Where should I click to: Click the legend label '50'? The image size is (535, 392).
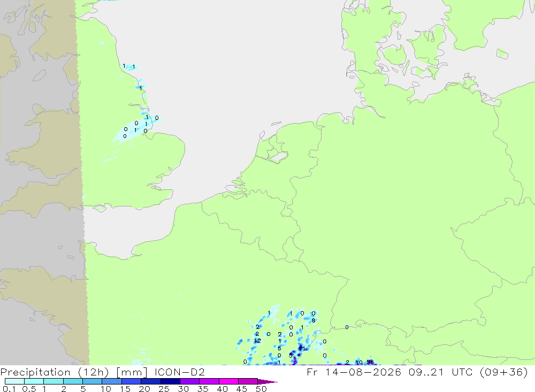[261, 389]
